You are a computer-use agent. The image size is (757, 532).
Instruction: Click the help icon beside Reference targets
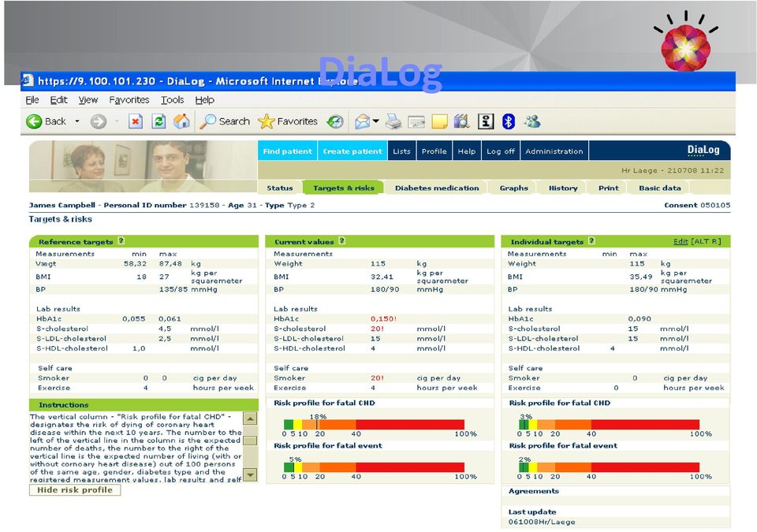click(x=121, y=241)
